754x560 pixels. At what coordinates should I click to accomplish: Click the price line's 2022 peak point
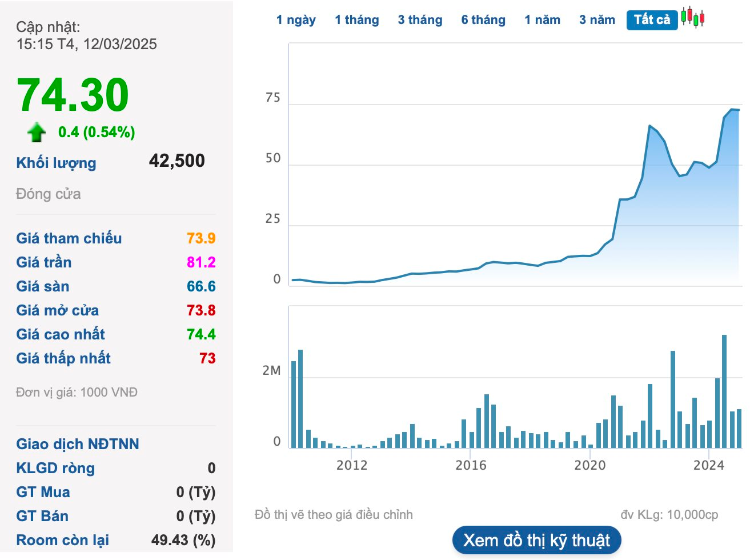click(650, 126)
